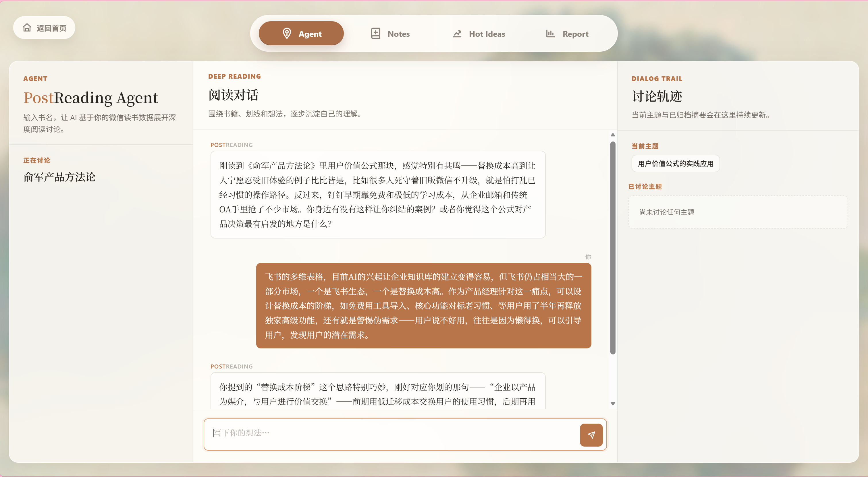
Task: Click the PostReading Agent heading
Action: (x=90, y=98)
